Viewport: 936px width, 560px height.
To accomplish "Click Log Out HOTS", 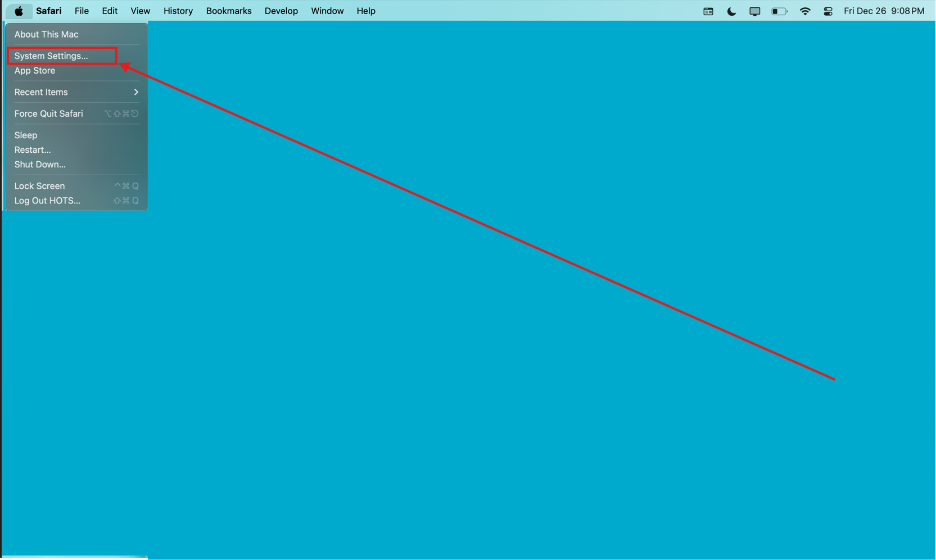I will [x=47, y=201].
